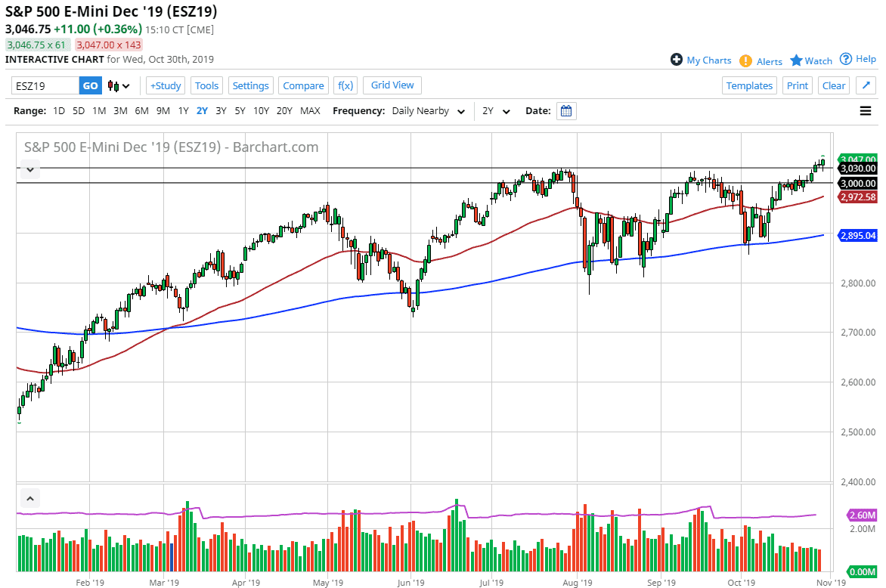Click the Watch star icon
This screenshot has width=886, height=588.
coord(795,60)
